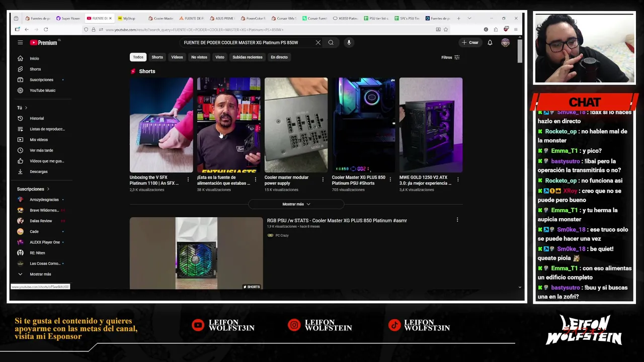Screen dimensions: 644x362
Task: Open Ver más tarde list
Action: 41,150
